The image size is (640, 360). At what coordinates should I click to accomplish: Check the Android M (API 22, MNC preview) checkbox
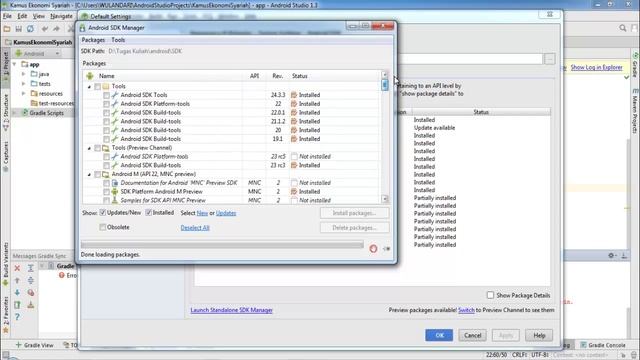click(98, 174)
